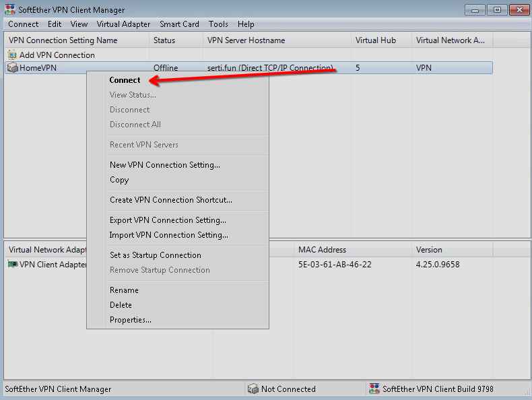Click the VPN Client Adapter network card icon

tap(12, 265)
